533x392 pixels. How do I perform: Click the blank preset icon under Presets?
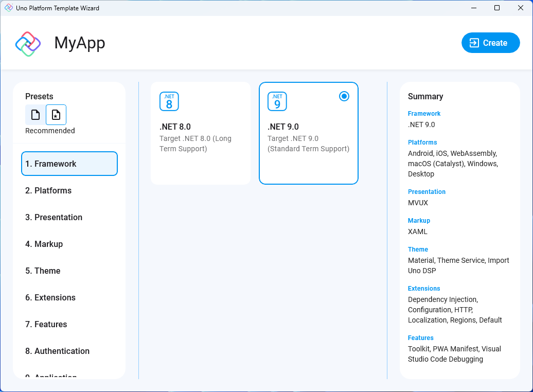(x=35, y=114)
